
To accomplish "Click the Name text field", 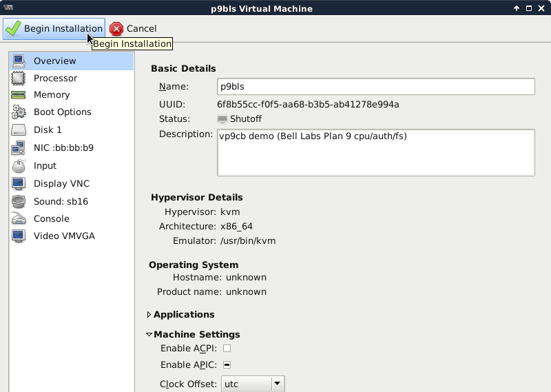I will pos(375,87).
